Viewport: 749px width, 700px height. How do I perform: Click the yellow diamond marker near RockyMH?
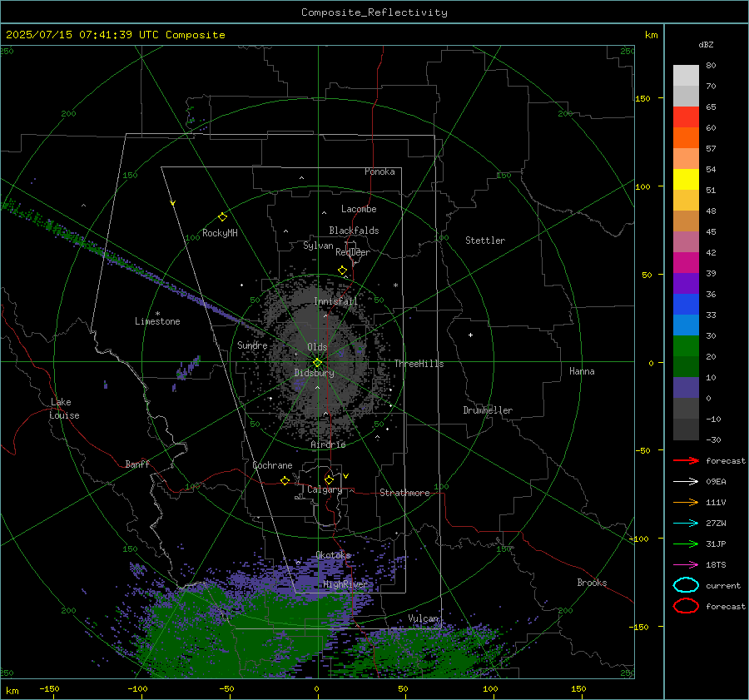(x=222, y=217)
